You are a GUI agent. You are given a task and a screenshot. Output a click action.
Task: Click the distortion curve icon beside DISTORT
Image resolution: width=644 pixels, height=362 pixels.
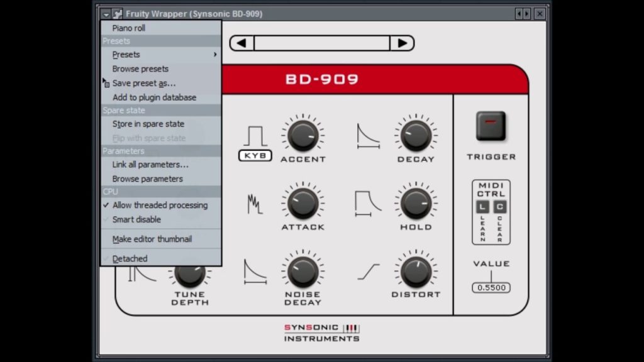pyautogui.click(x=369, y=271)
